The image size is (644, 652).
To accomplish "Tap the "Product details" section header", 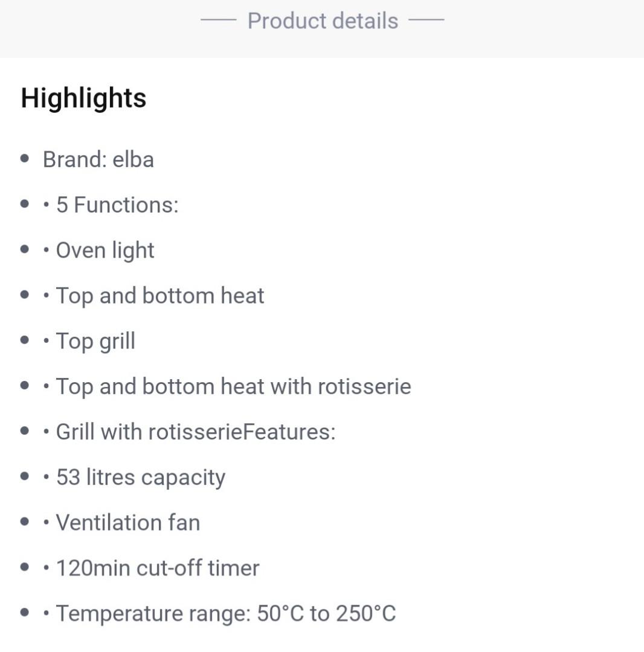I will point(323,21).
